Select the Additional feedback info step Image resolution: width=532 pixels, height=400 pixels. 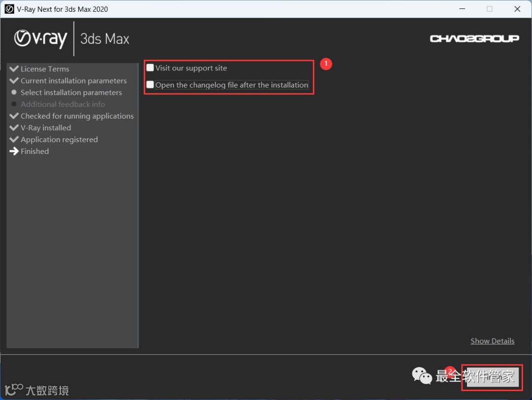[x=63, y=104]
